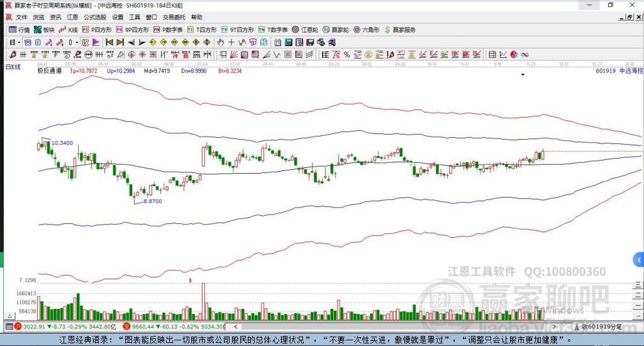Click the 日K线 label
644x346 pixels.
(13, 67)
